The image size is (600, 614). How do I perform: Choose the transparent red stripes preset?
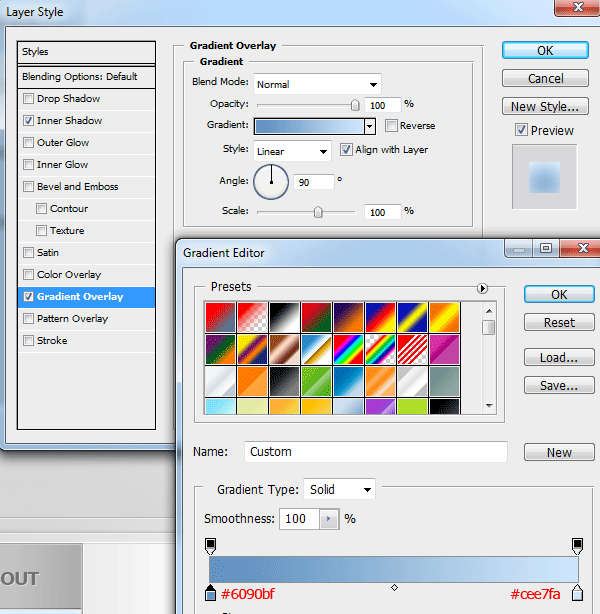(x=412, y=350)
